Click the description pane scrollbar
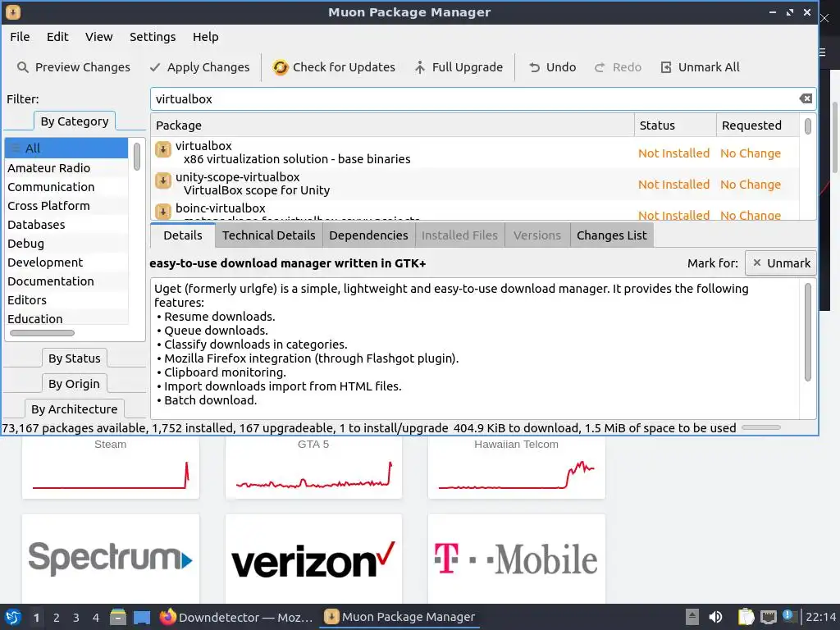 tap(808, 333)
